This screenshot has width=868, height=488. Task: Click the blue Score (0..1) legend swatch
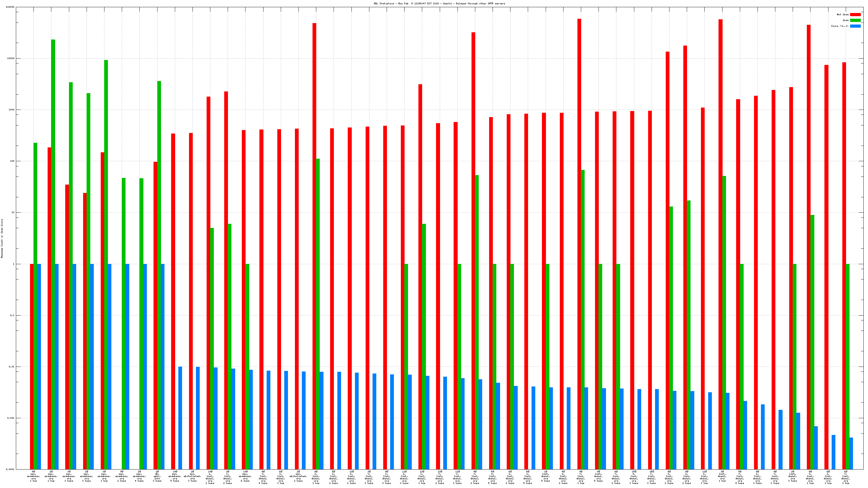point(855,26)
